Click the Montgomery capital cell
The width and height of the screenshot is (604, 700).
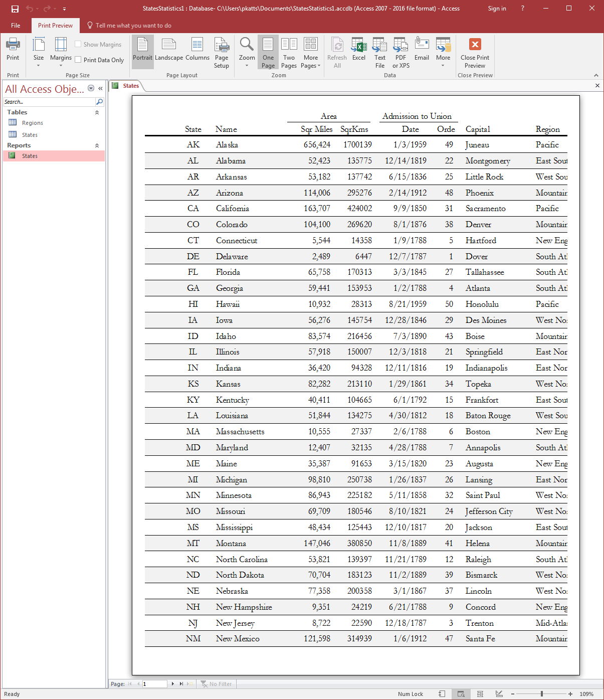(488, 161)
